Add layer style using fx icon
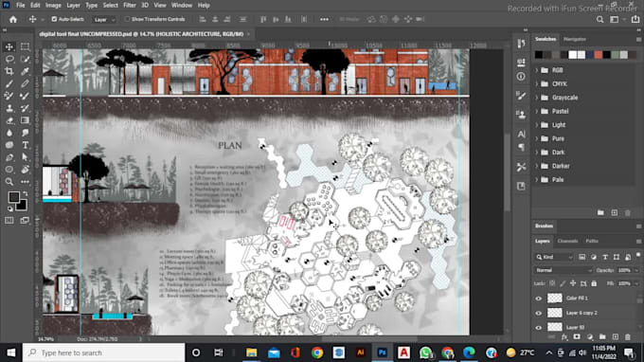 [x=564, y=337]
